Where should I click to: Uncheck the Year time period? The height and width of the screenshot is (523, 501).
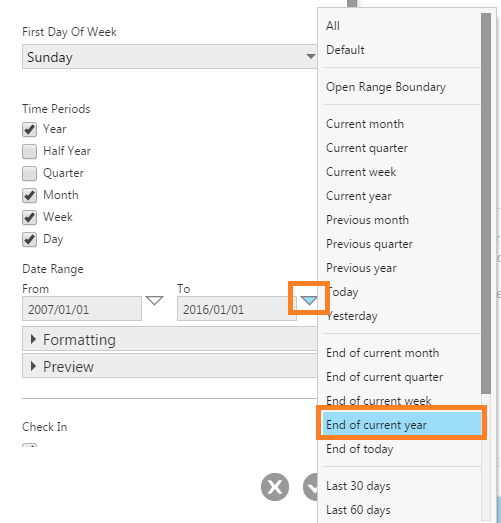[29, 129]
